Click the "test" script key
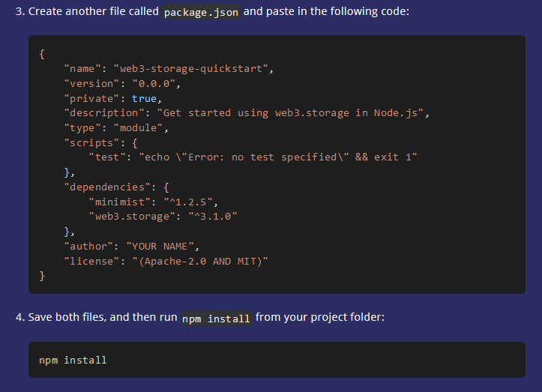This screenshot has width=542, height=392. (x=107, y=157)
